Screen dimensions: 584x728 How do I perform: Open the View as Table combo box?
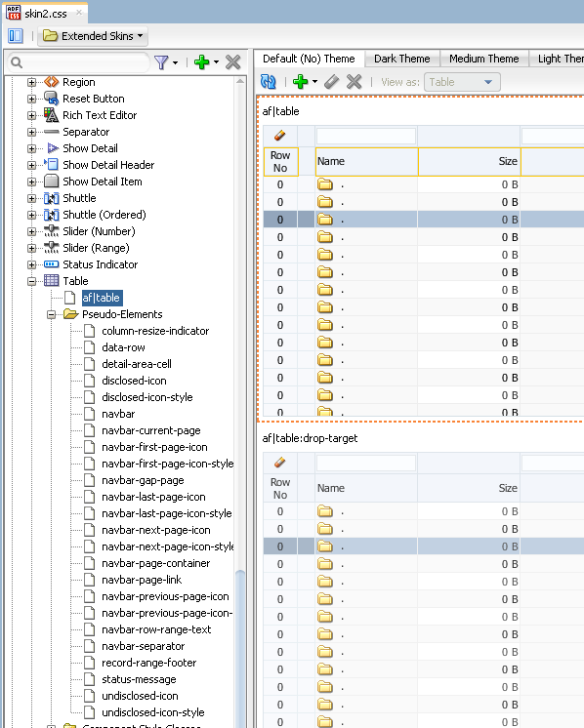(x=462, y=82)
